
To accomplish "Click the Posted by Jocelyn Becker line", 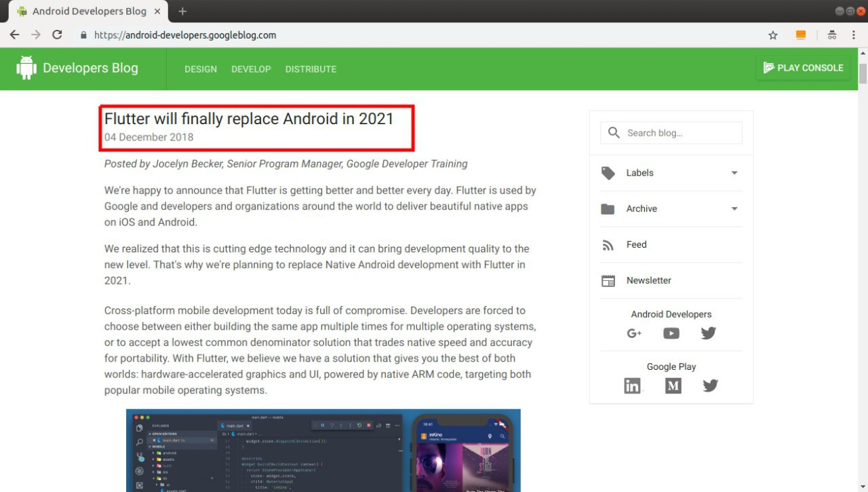I will coord(285,164).
